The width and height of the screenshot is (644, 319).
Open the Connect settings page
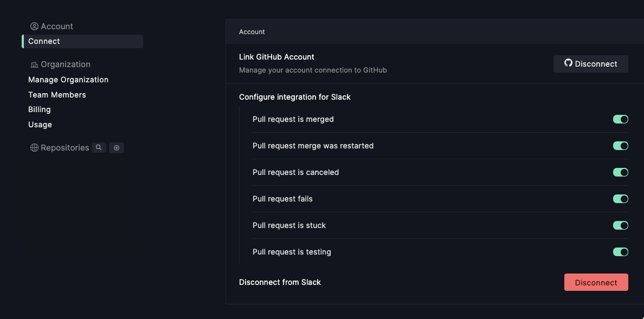click(x=44, y=42)
